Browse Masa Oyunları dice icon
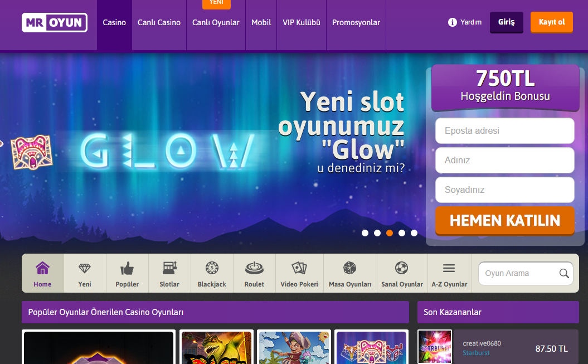This screenshot has width=588, height=364. coord(350,268)
